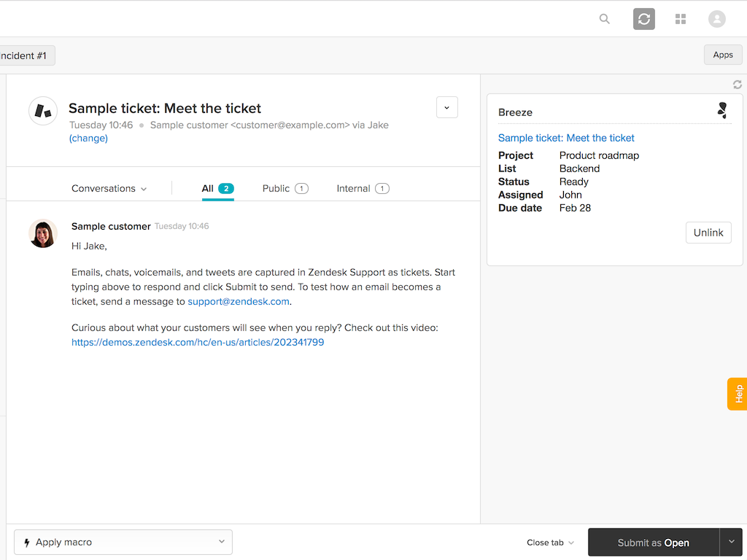The height and width of the screenshot is (560, 747).
Task: Expand the Conversations dropdown
Action: 108,188
